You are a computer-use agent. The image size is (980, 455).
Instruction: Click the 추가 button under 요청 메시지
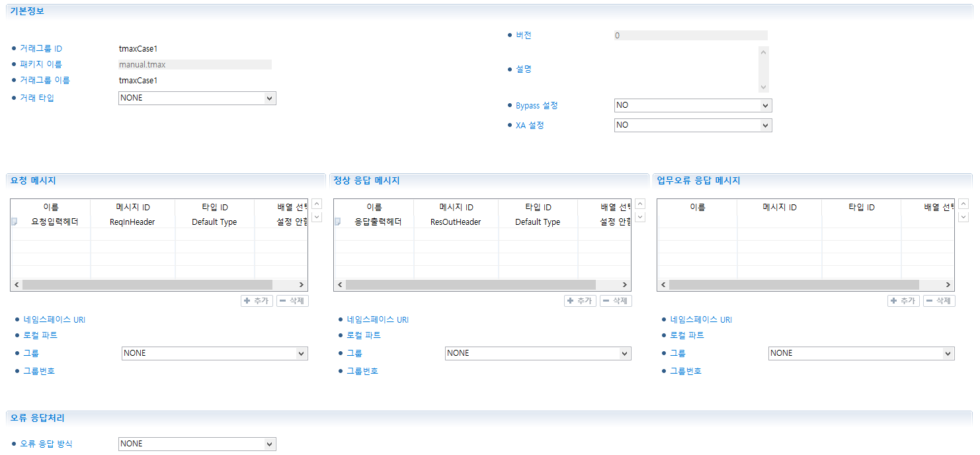[257, 301]
